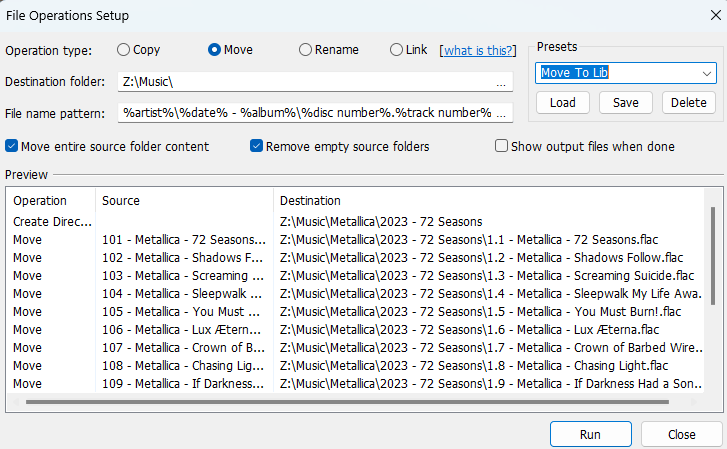Close the File Operations Setup dialog

pyautogui.click(x=682, y=434)
